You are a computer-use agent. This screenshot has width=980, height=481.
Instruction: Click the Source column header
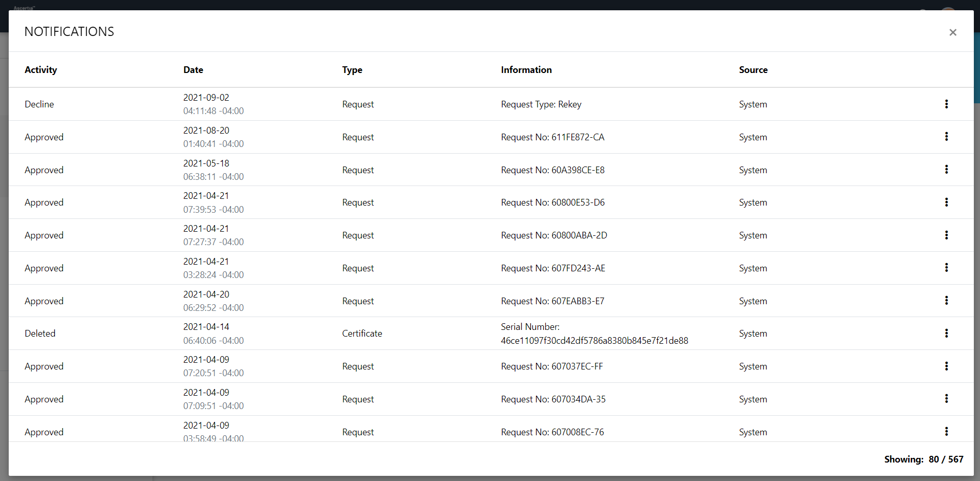[x=753, y=70]
